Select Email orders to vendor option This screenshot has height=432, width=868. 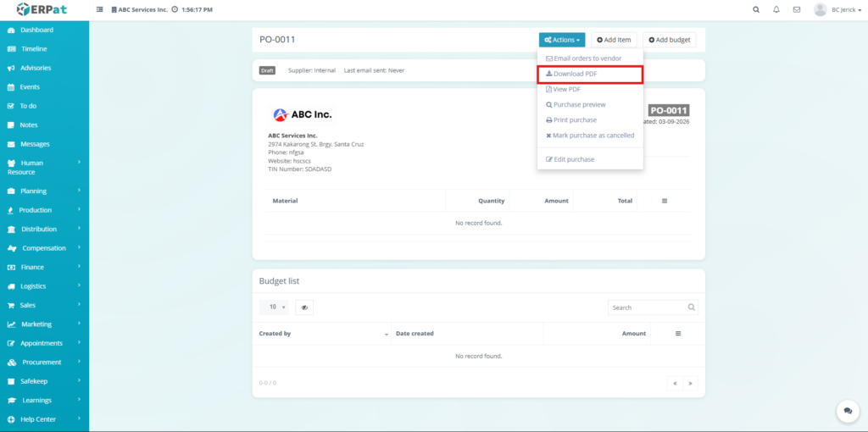pyautogui.click(x=590, y=58)
